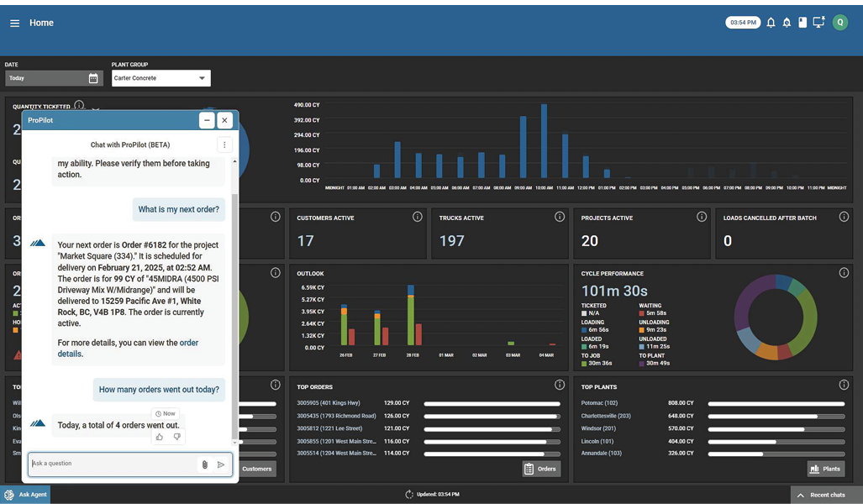Click the orange Unloading legend swatch

[x=641, y=330]
